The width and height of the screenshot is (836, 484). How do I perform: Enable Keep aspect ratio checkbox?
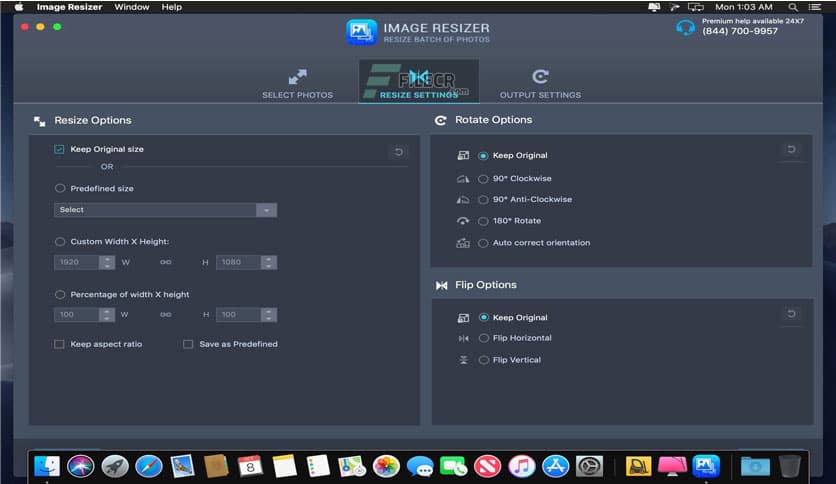(59, 344)
